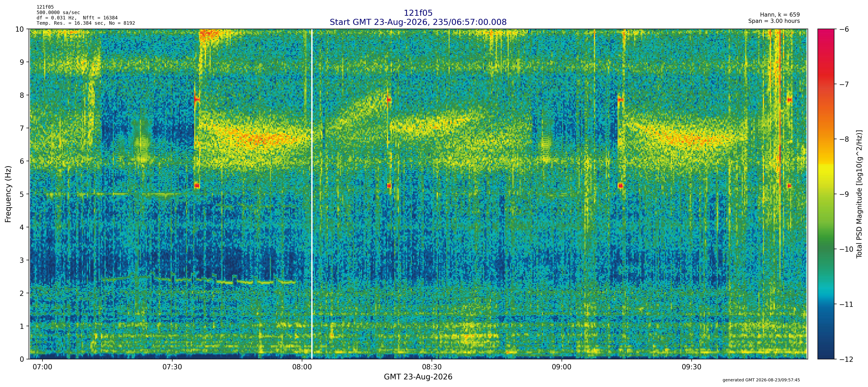This screenshot has width=868, height=387.
Task: Select the frequency axis tick label "5"
Action: click(x=22, y=194)
